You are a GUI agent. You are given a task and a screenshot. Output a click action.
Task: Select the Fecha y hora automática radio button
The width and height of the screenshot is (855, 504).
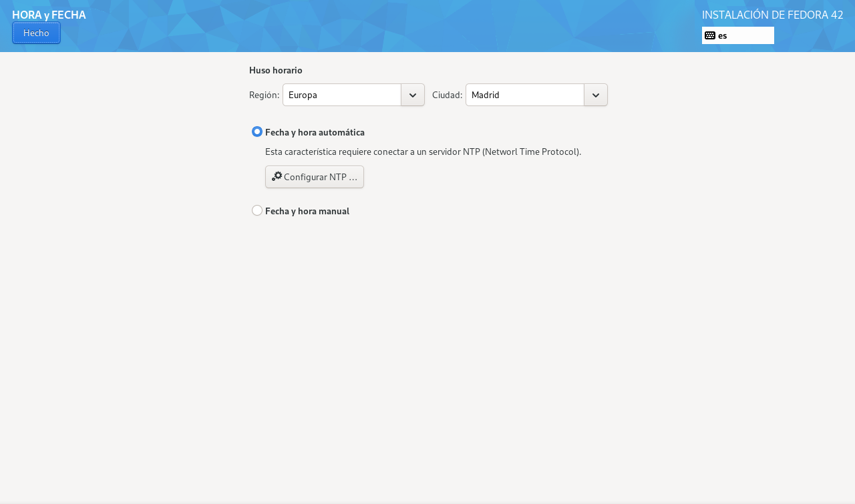pos(257,132)
